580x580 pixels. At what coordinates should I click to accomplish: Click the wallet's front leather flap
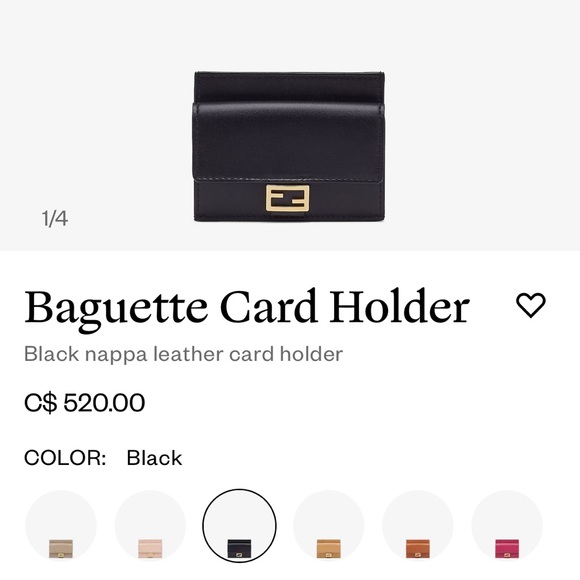(x=289, y=142)
